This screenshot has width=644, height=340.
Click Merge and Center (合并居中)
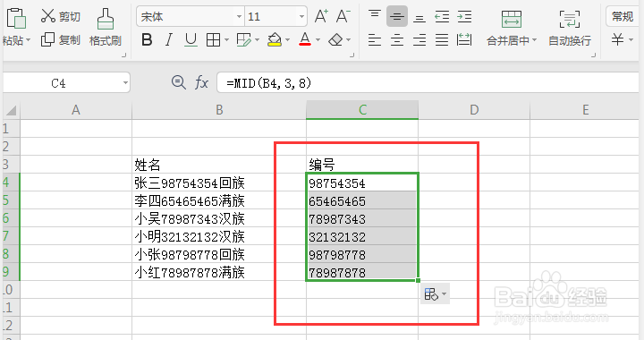click(x=512, y=28)
